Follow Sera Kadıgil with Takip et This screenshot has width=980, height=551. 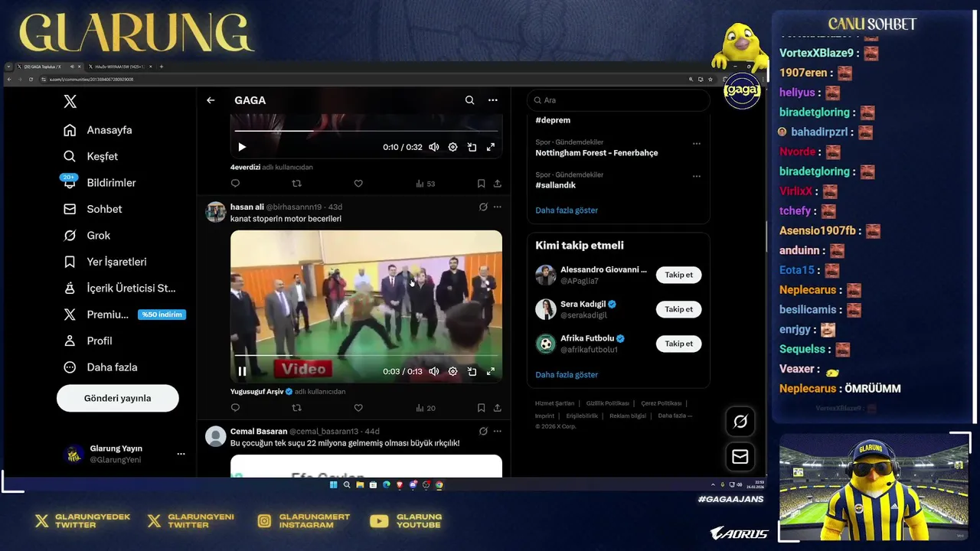(x=678, y=309)
